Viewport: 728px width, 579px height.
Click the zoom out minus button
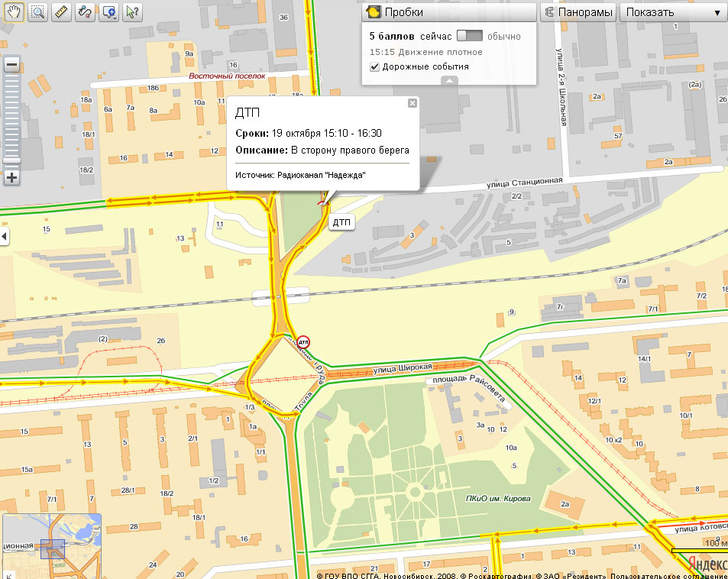pyautogui.click(x=11, y=65)
